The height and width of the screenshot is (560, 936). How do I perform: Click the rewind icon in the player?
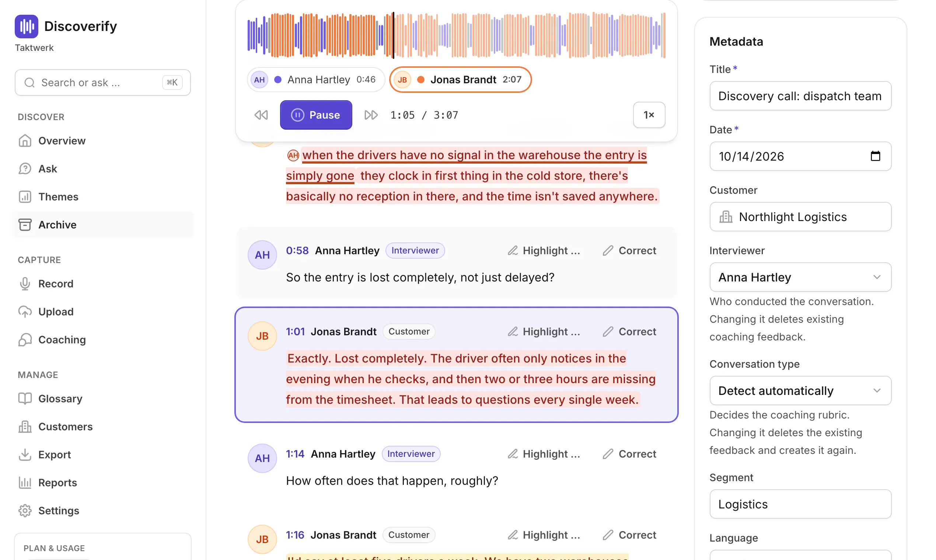tap(261, 115)
